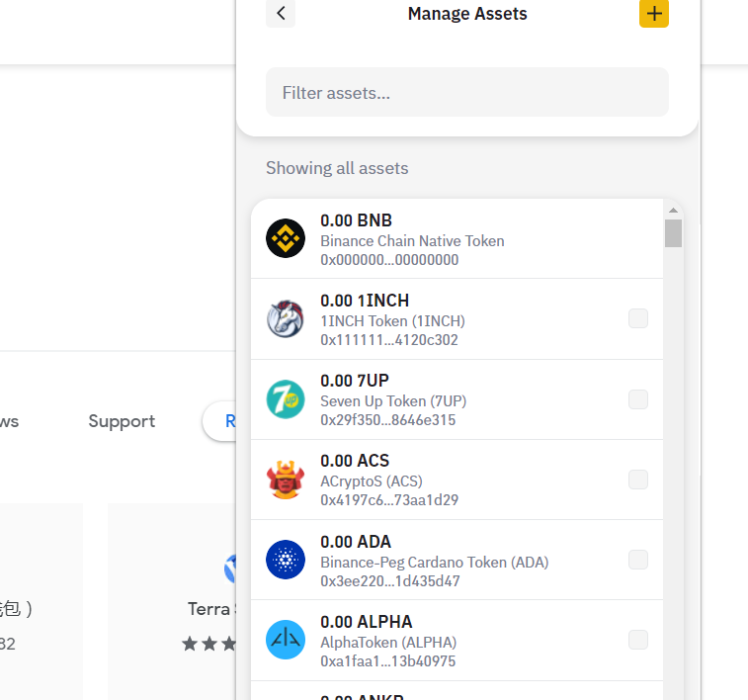Select the '0.00 1INCH' balance text
The width and height of the screenshot is (748, 700).
coord(365,301)
